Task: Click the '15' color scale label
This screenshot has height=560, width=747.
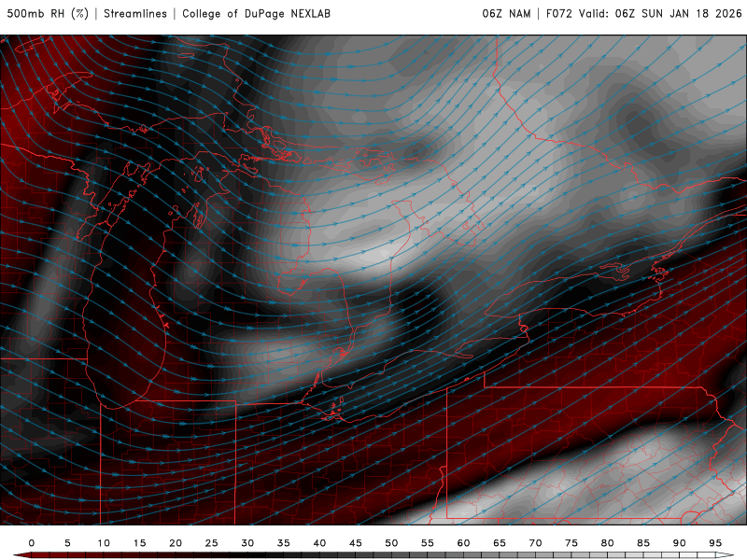Action: [x=139, y=543]
